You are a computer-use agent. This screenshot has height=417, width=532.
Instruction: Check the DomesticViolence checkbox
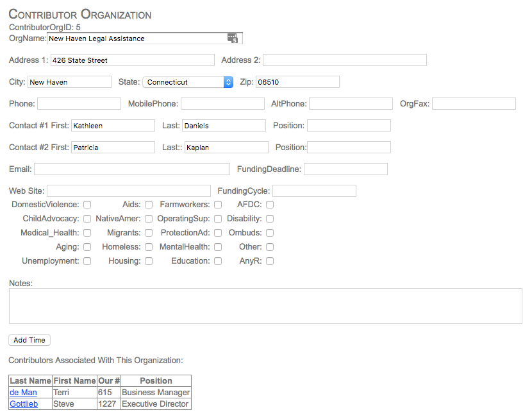tap(87, 205)
